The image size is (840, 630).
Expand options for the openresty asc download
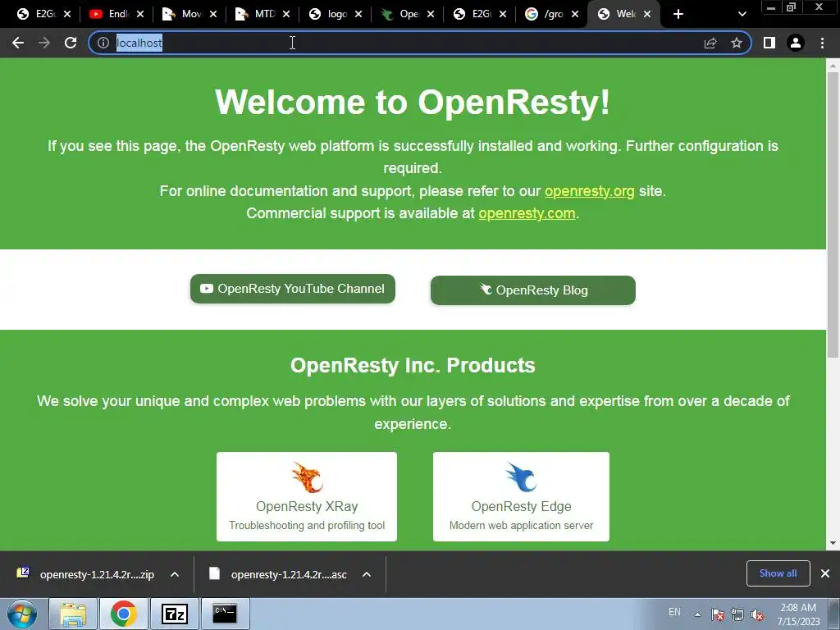pyautogui.click(x=367, y=574)
